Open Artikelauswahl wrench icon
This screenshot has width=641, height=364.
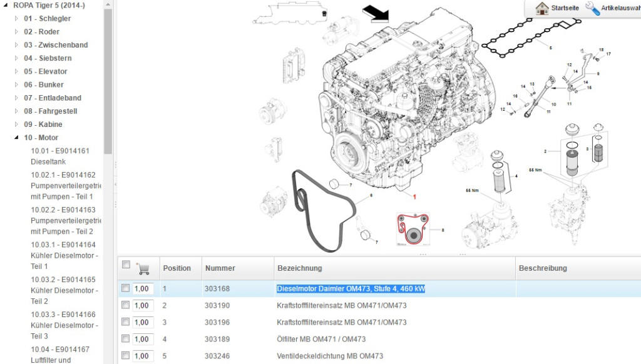pyautogui.click(x=592, y=8)
